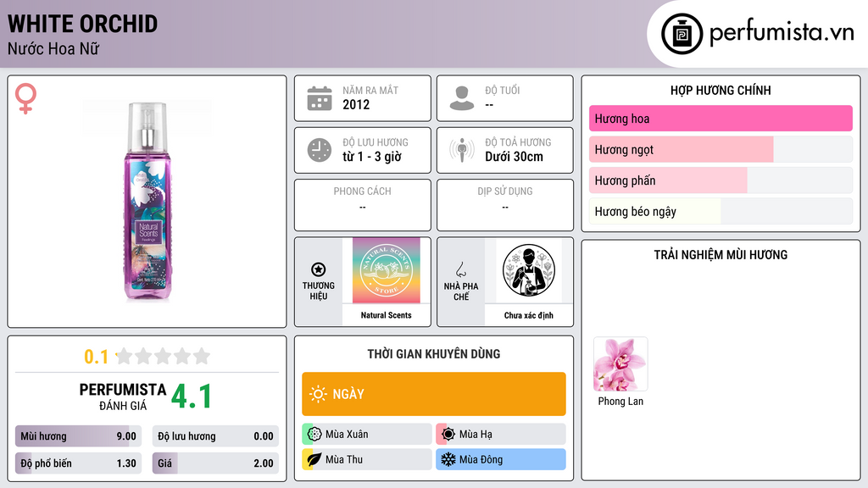Click the Phong Lan note caption
868x488 pixels.
click(x=620, y=401)
